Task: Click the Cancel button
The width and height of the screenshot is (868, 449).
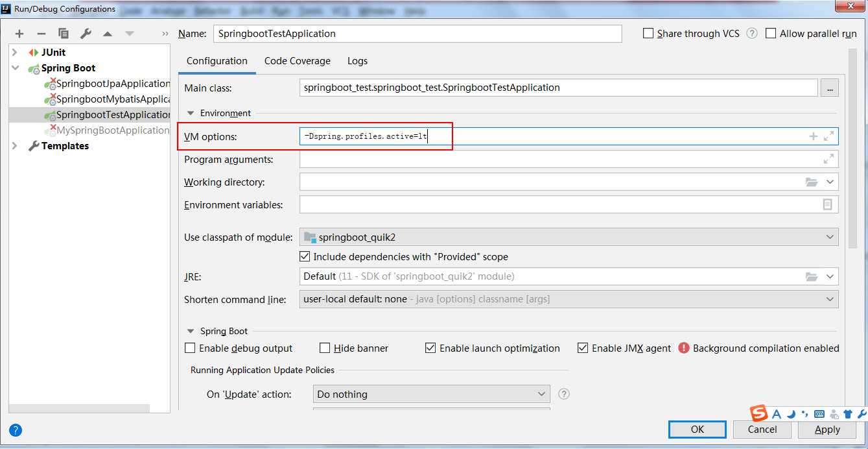Action: tap(762, 429)
